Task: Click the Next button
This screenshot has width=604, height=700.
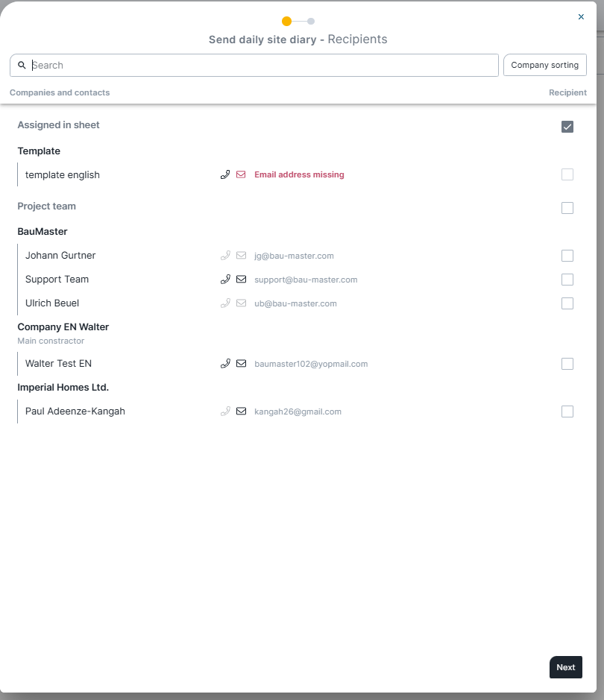Action: click(566, 667)
